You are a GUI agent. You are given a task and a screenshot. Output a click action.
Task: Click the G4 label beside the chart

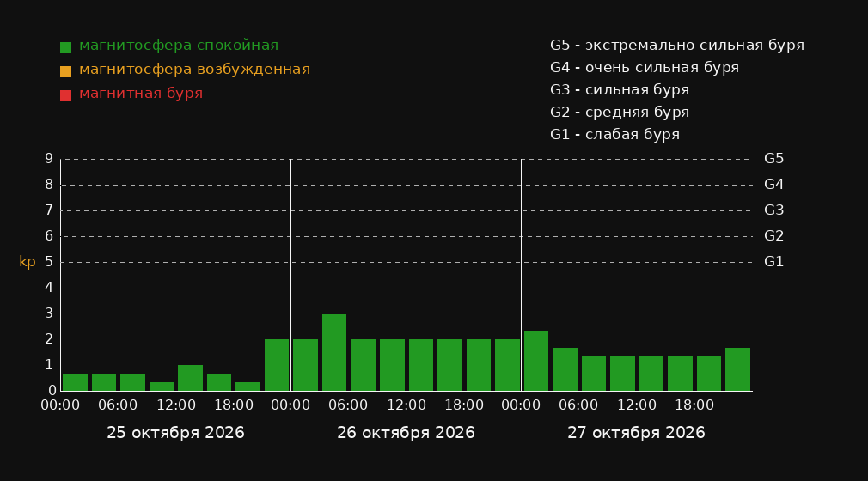773,185
